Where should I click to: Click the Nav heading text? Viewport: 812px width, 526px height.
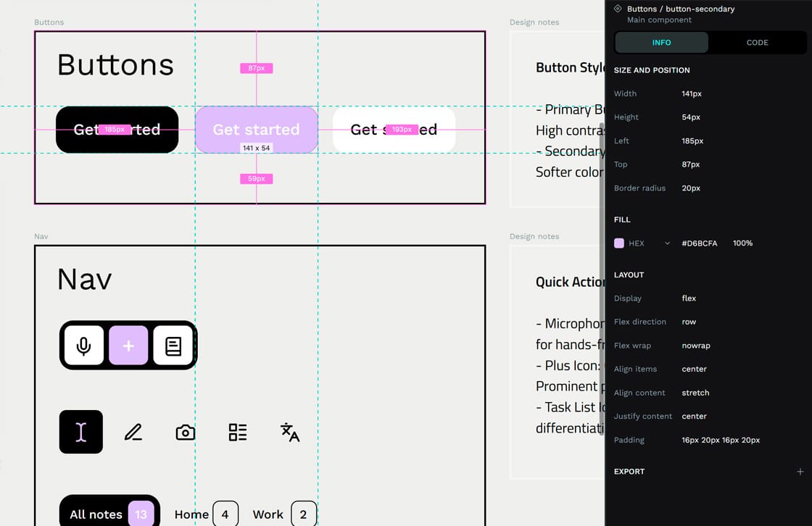(84, 280)
